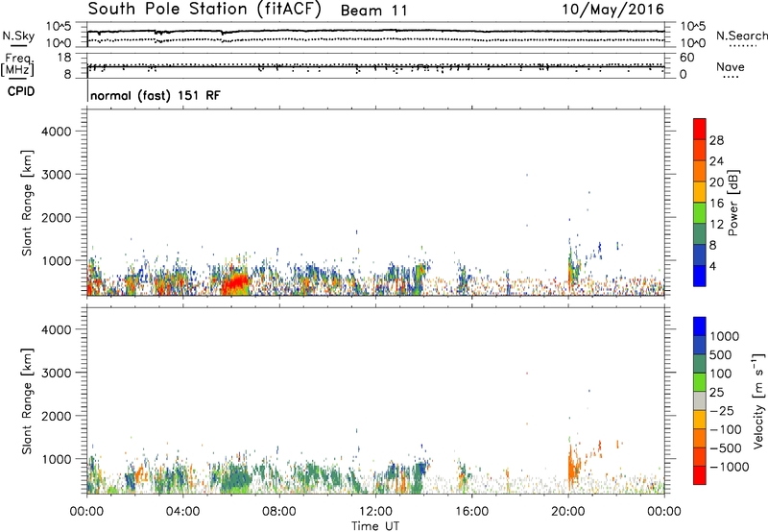Click the Time UT axis title

pos(375,526)
